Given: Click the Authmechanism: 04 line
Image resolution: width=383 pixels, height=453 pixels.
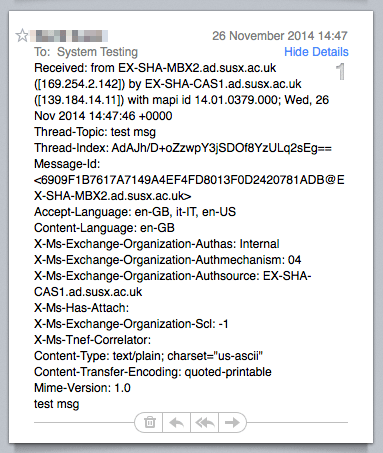Looking at the screenshot, I should pyautogui.click(x=168, y=260).
